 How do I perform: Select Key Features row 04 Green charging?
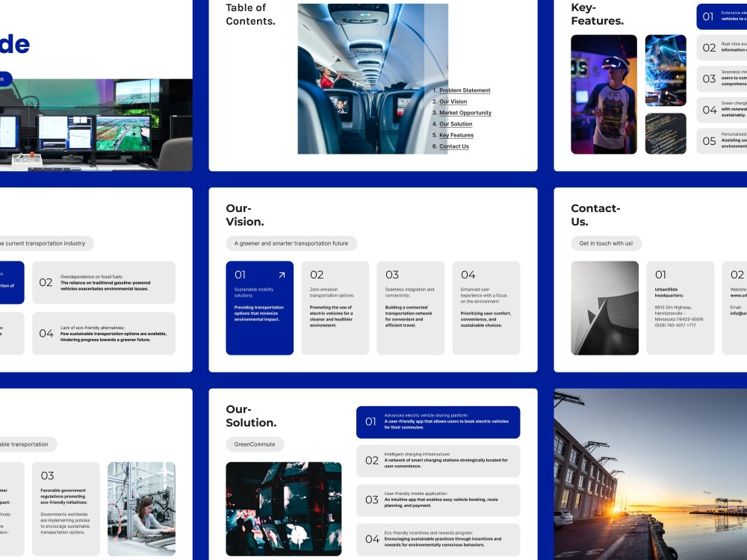pos(722,110)
